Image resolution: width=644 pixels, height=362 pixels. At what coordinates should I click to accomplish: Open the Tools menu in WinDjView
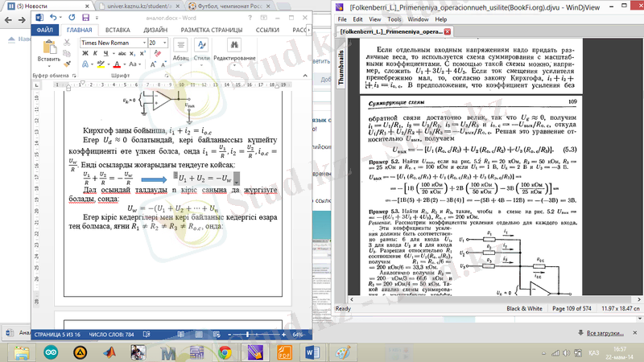(x=394, y=19)
